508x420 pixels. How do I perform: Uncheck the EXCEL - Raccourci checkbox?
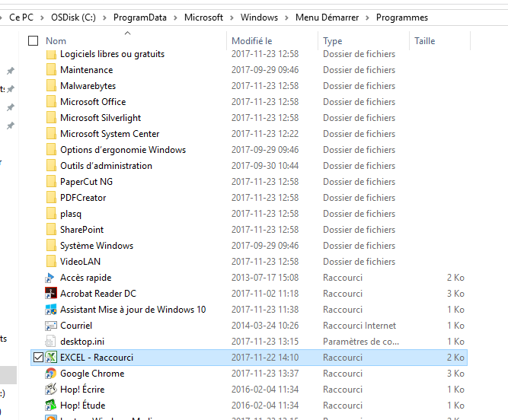click(x=38, y=357)
